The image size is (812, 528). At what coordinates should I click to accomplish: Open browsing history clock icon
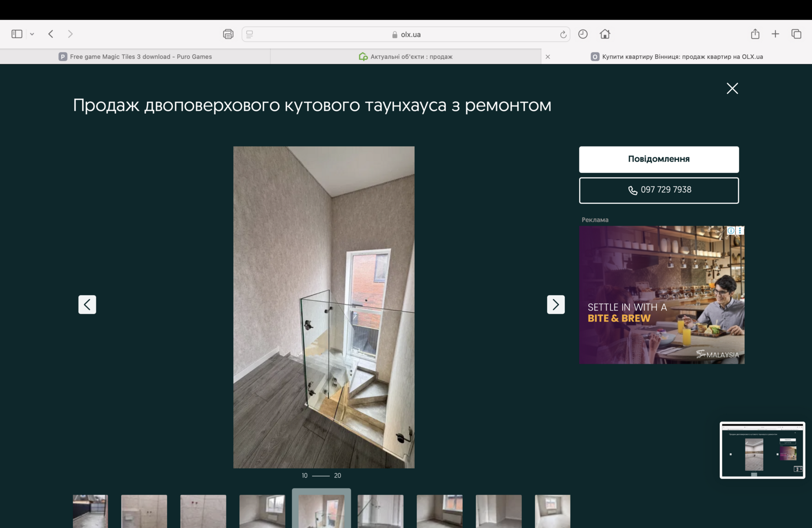coord(583,34)
